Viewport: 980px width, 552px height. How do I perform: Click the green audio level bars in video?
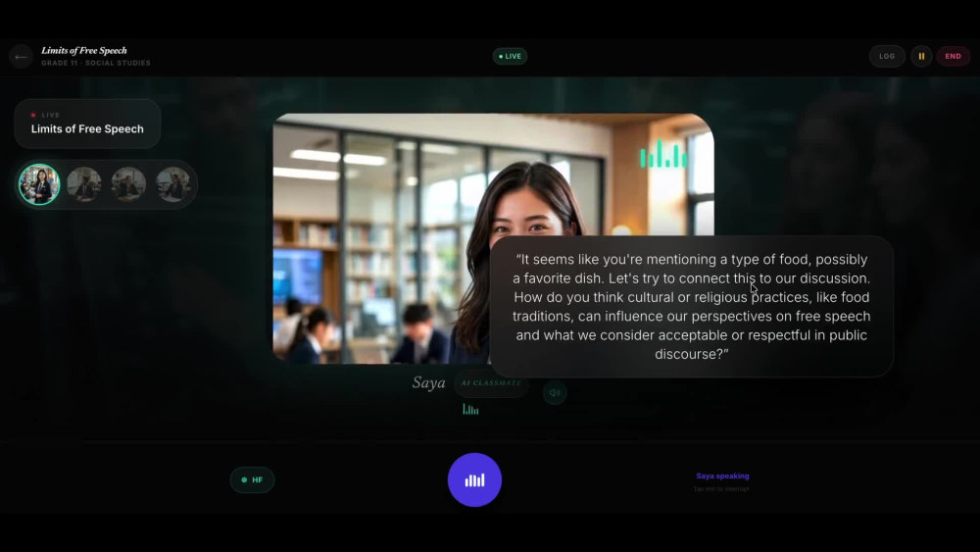click(663, 154)
